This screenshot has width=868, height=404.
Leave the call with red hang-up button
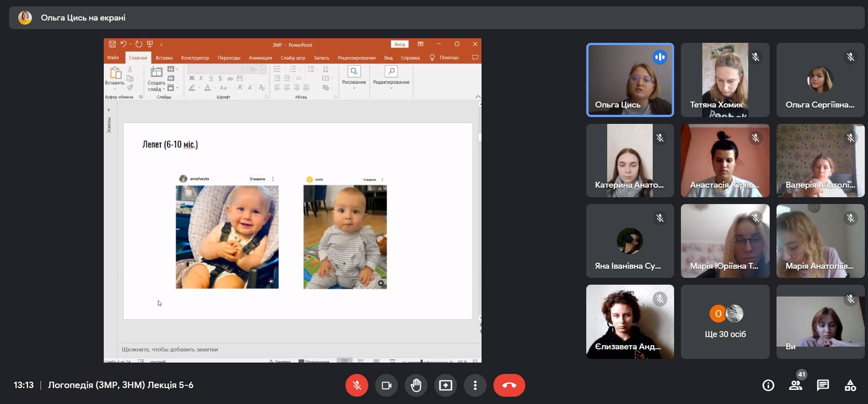[x=509, y=385]
